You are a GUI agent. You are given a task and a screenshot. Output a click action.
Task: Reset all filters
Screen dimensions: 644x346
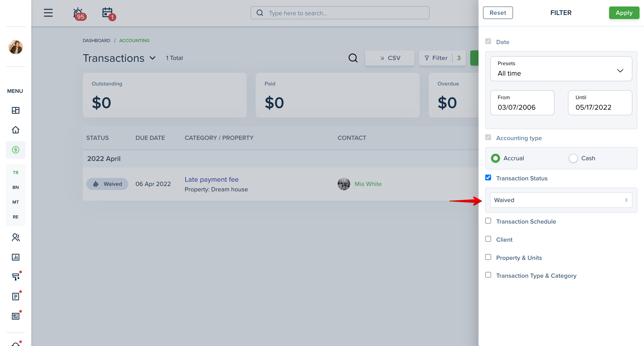(498, 13)
